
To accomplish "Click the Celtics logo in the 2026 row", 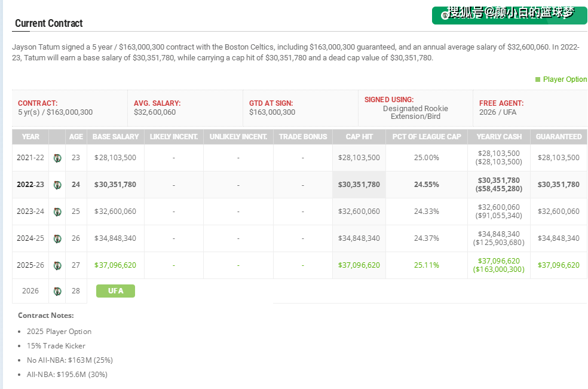I will click(x=57, y=292).
